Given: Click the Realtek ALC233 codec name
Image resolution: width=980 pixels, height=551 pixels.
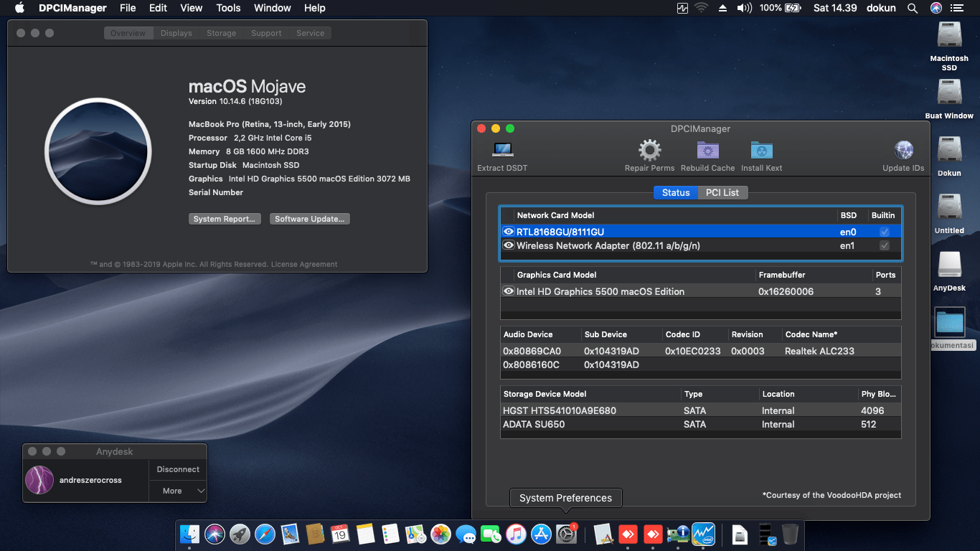Looking at the screenshot, I should 819,351.
